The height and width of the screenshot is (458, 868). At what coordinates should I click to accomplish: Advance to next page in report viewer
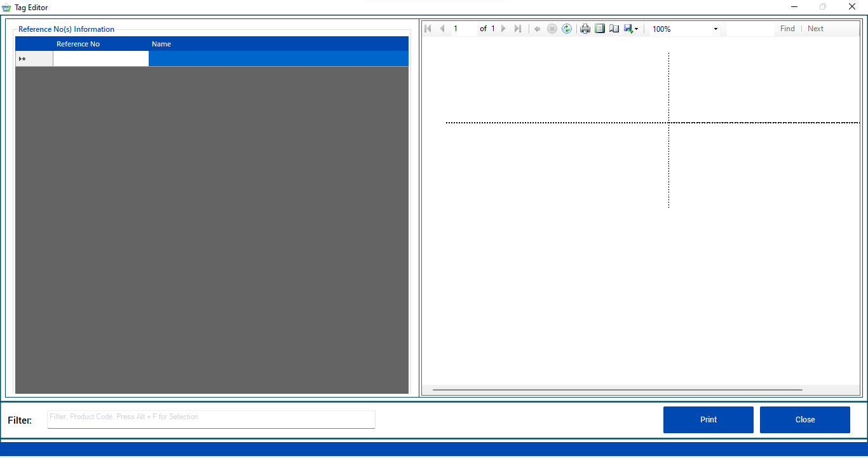pos(504,29)
